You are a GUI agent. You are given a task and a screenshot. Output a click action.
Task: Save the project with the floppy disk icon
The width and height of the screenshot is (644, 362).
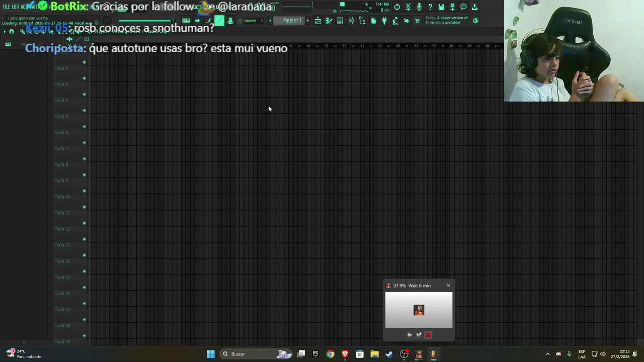coord(441,7)
